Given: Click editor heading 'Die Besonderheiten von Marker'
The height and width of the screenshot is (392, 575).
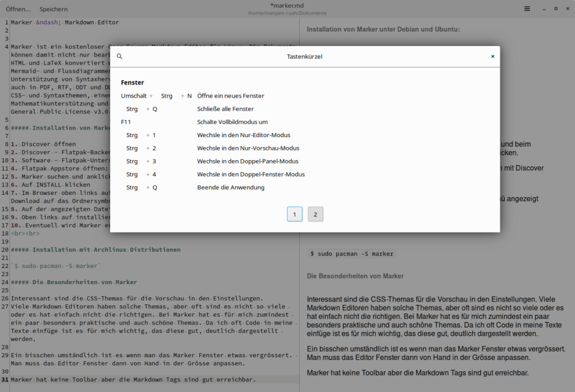Looking at the screenshot, I should (x=74, y=282).
